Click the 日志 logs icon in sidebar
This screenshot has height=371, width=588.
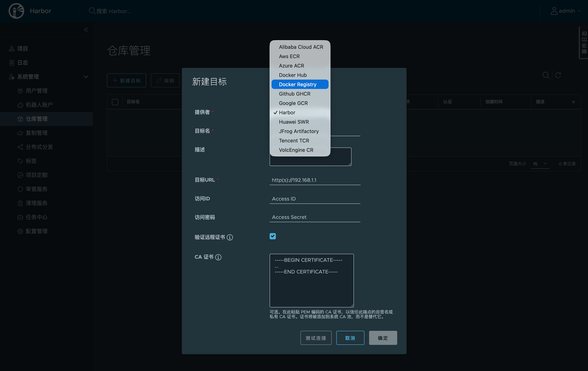[x=12, y=62]
